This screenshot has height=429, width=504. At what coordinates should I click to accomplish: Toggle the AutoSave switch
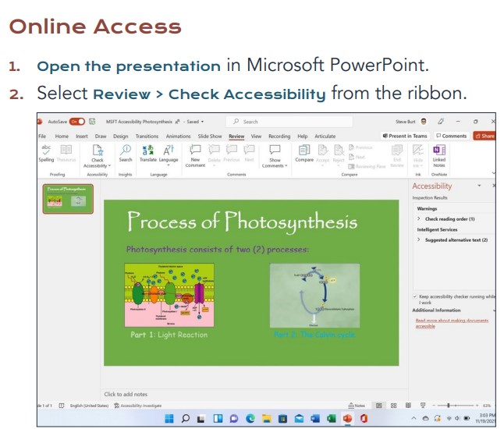tap(77, 122)
